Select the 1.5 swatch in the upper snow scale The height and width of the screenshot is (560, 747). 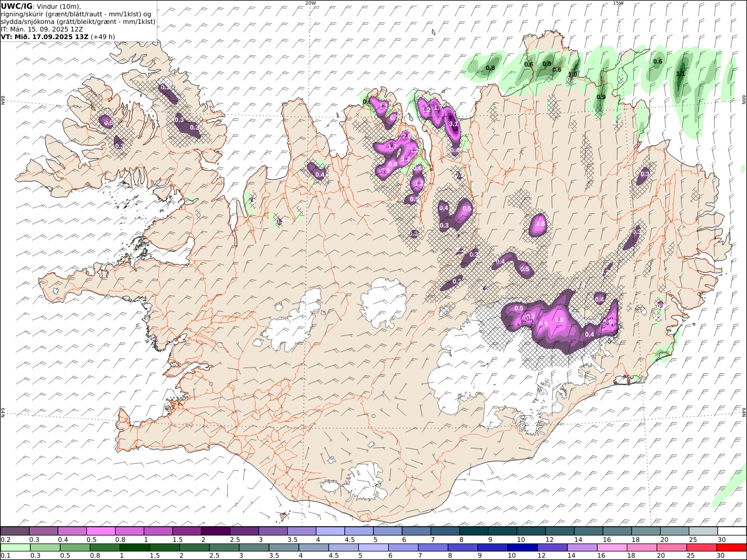pyautogui.click(x=186, y=531)
